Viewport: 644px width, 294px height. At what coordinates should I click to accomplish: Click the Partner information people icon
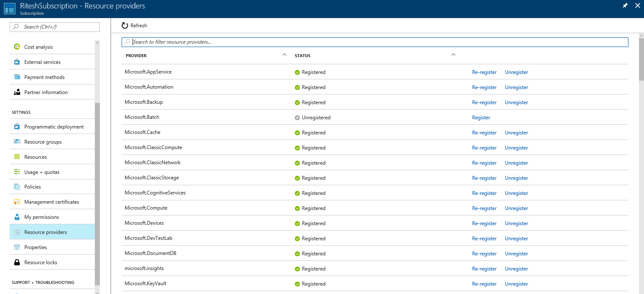coord(17,92)
